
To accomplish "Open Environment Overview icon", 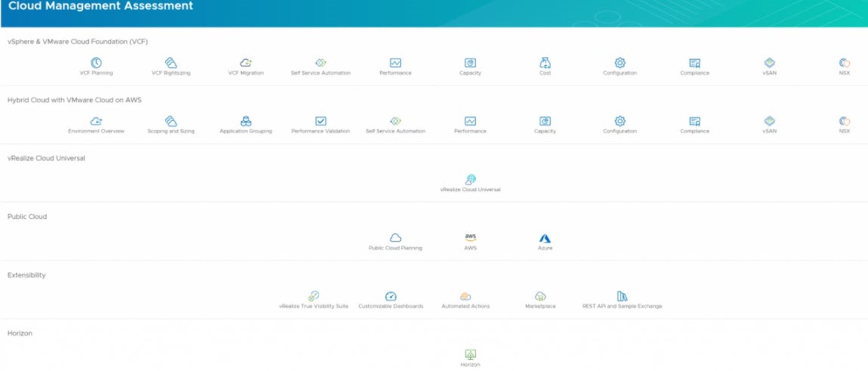I will 96,121.
